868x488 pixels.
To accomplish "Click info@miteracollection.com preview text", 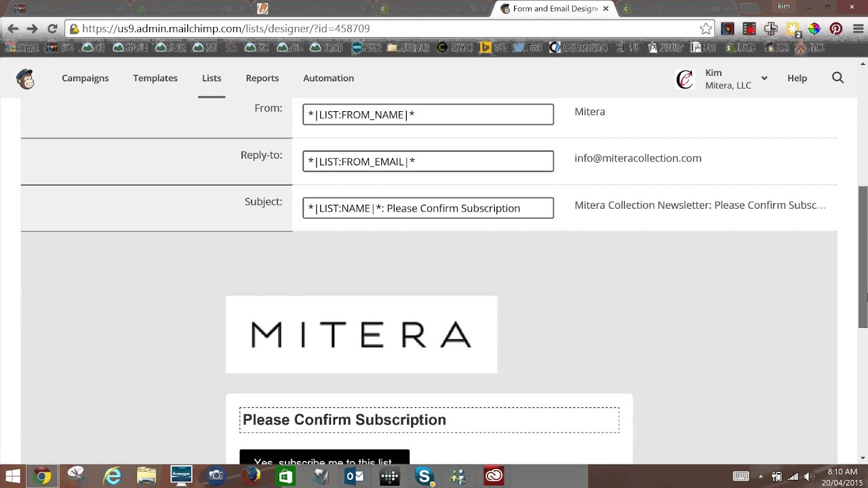I will (638, 158).
